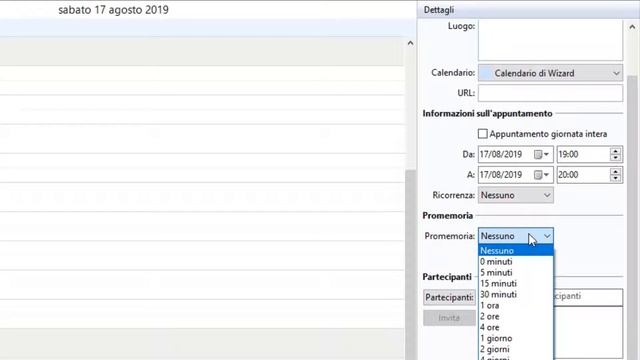Select 2 giorni reminder option

[516, 349]
